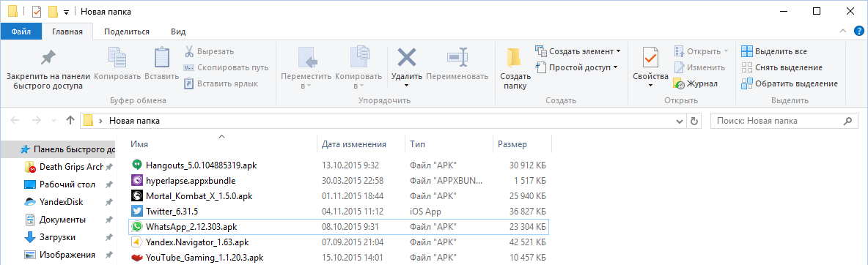The height and width of the screenshot is (265, 868).
Task: Create a new folder with Создать папку
Action: click(x=515, y=68)
